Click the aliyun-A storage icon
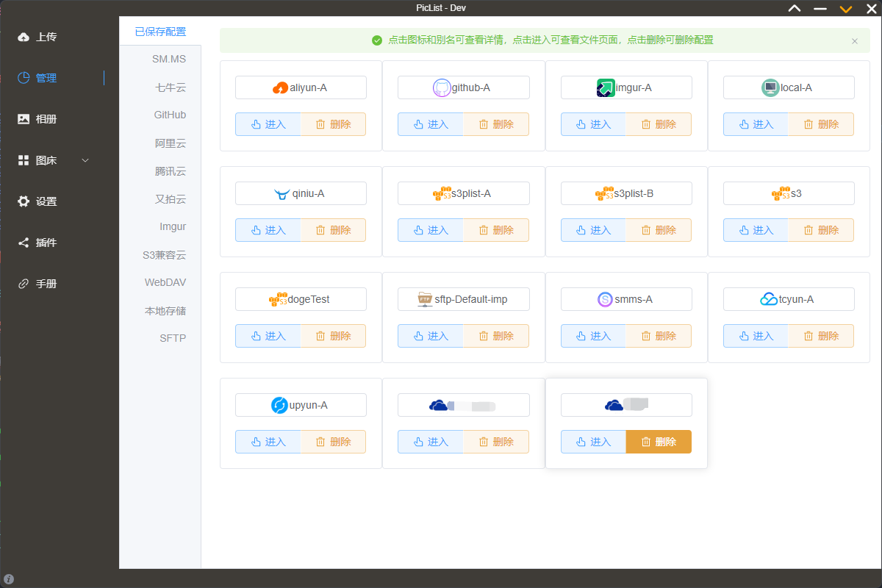This screenshot has height=588, width=882. [x=280, y=87]
